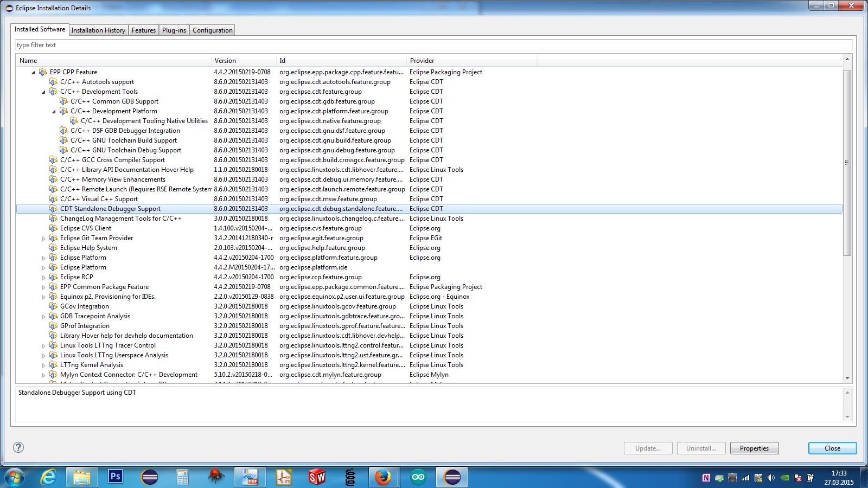Launch Internet Explorer from the taskbar
The width and height of the screenshot is (868, 488).
point(49,477)
